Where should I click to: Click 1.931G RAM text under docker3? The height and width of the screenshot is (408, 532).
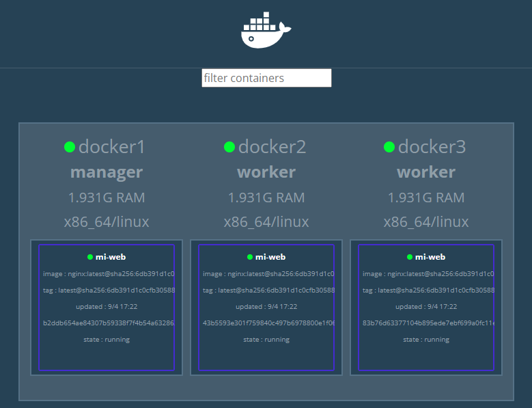coord(426,198)
